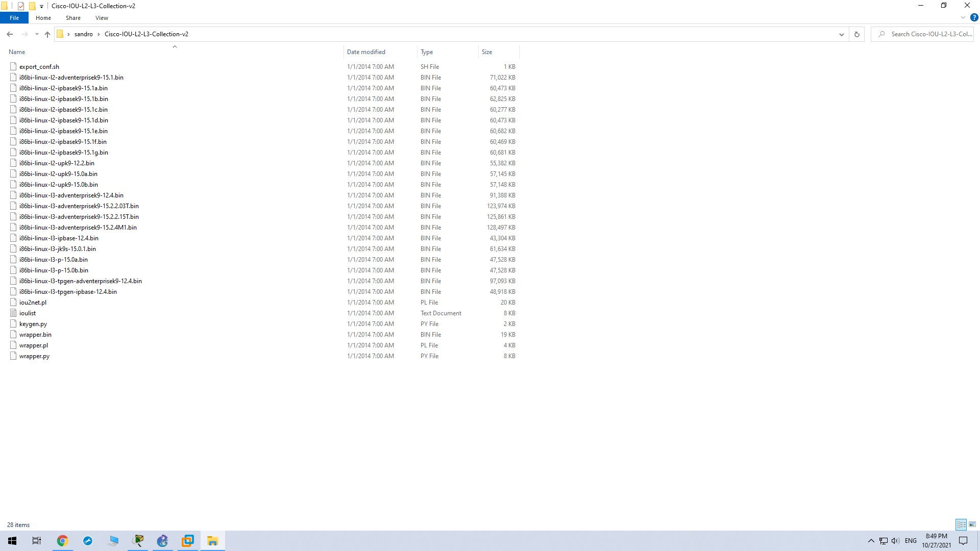Open the File menu tab
Screen dimensions: 980x551
pyautogui.click(x=14, y=18)
